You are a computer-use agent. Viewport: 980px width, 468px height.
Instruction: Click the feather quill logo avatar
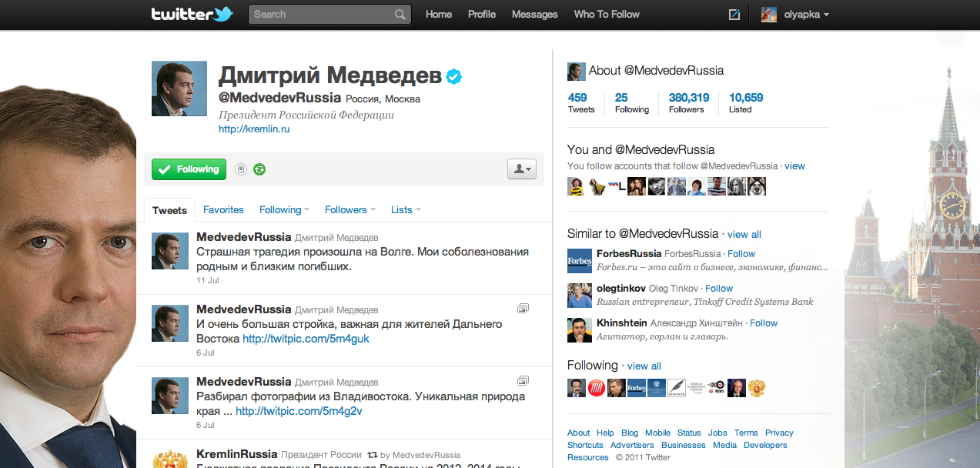(x=677, y=388)
